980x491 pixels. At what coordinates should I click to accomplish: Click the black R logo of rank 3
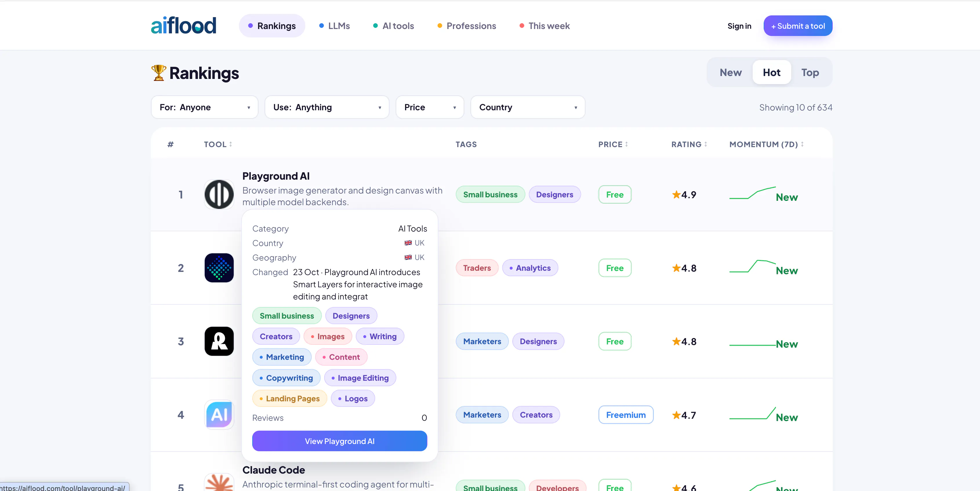click(x=219, y=342)
